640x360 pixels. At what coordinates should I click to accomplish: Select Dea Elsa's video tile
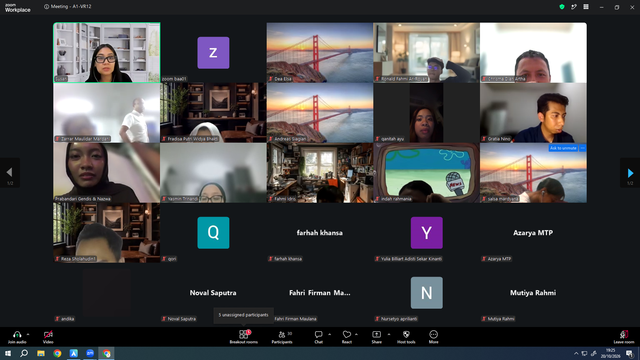click(x=320, y=53)
